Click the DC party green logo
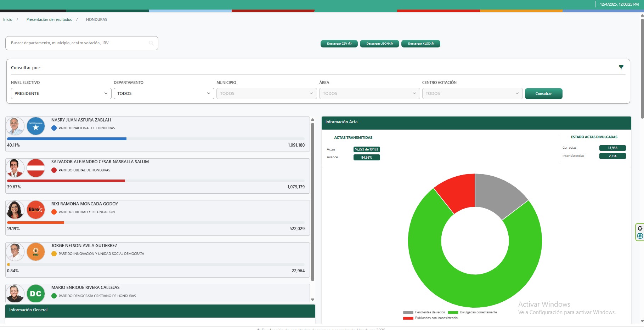Image resolution: width=644 pixels, height=330 pixels. tap(36, 294)
